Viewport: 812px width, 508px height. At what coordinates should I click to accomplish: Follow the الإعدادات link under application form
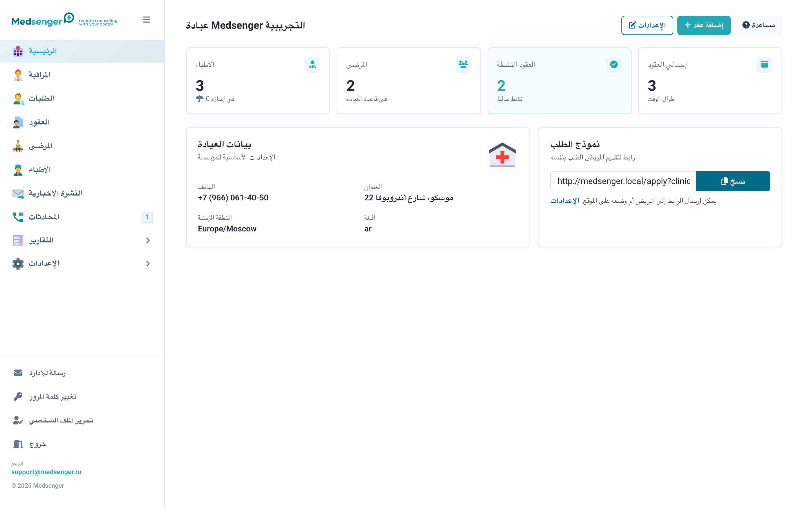(x=565, y=201)
